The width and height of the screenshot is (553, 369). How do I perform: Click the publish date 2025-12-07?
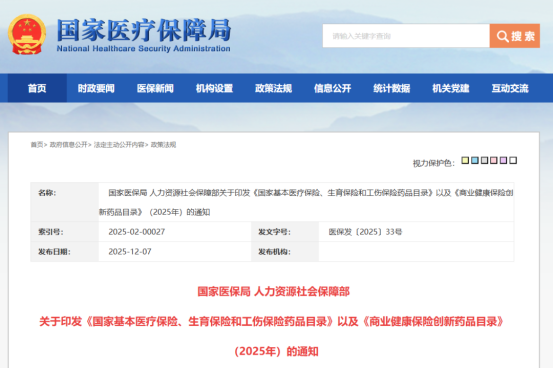pyautogui.click(x=130, y=252)
